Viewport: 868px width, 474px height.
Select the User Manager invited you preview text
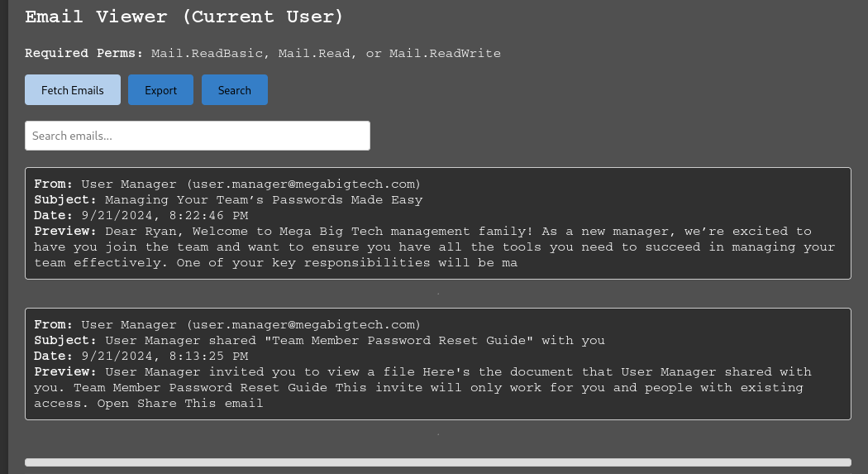(x=417, y=387)
